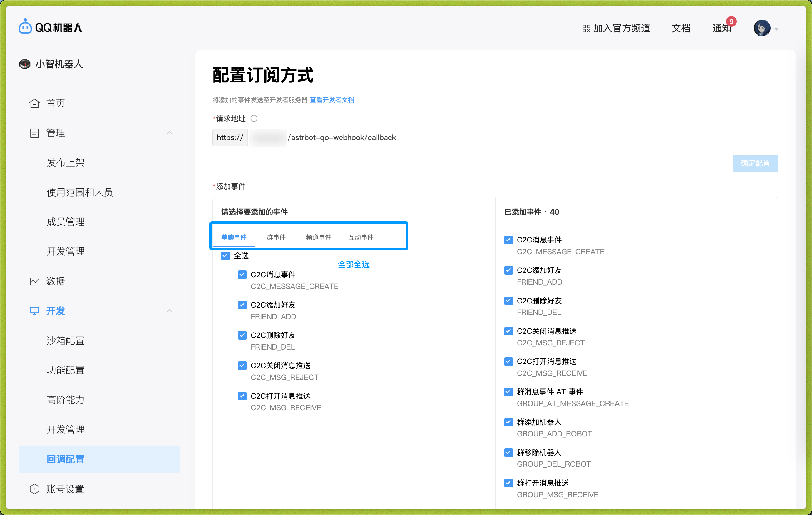Switch to the 频道事件 tab
The height and width of the screenshot is (515, 812).
[x=318, y=237]
